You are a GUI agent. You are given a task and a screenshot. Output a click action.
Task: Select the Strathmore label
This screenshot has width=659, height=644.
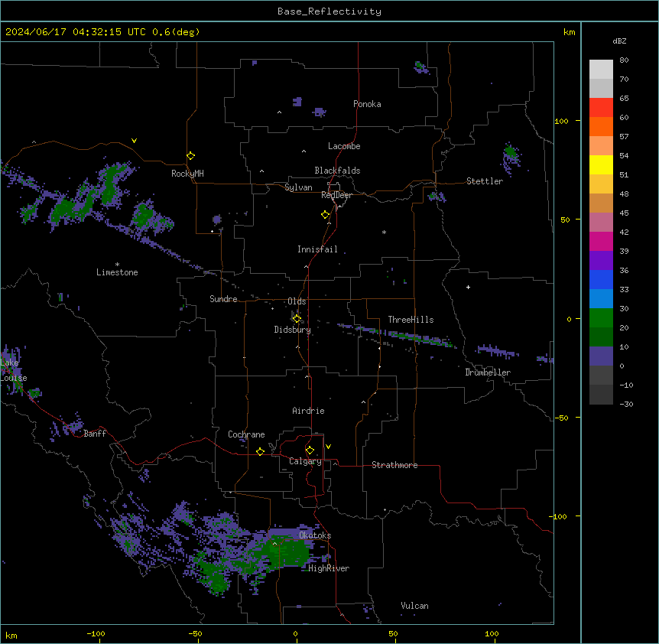click(x=394, y=465)
